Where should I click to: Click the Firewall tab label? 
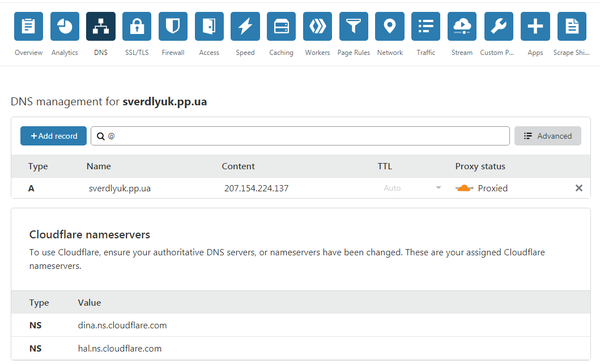pyautogui.click(x=173, y=53)
